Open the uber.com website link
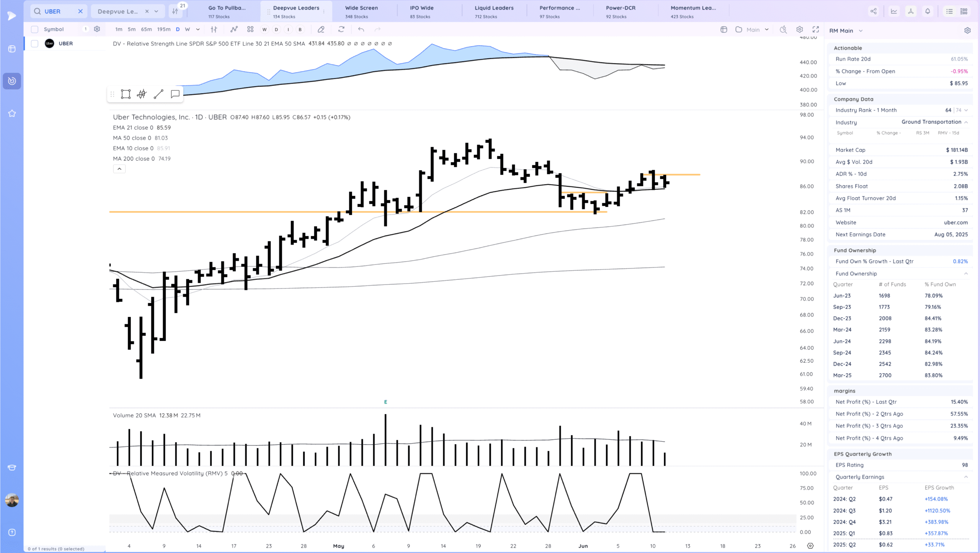The width and height of the screenshot is (980, 553). pos(955,222)
